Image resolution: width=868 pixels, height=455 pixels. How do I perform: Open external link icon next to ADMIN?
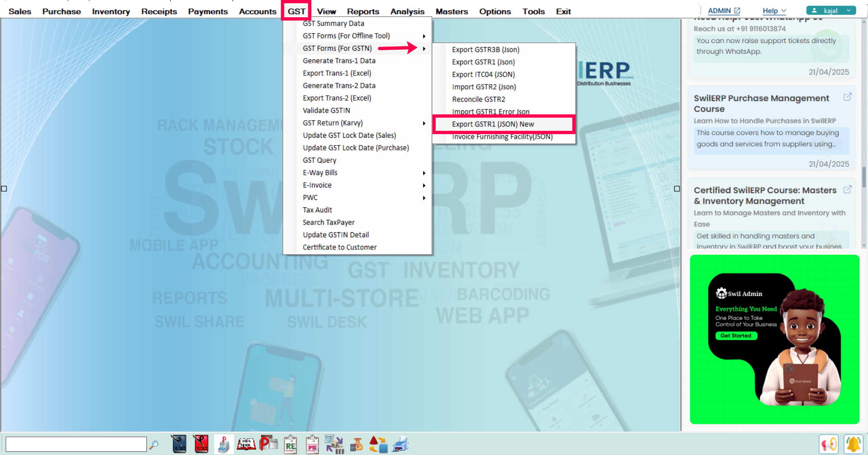737,10
